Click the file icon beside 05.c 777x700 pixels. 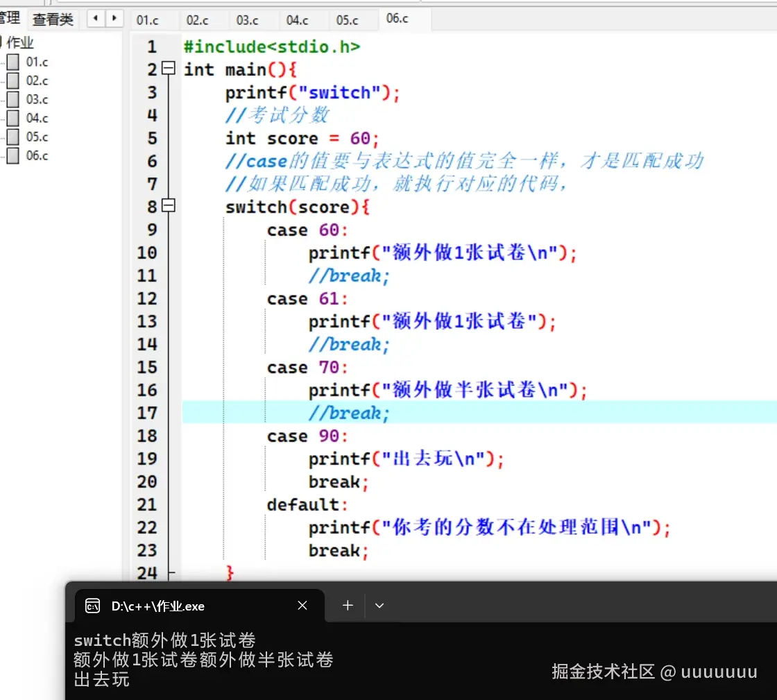(13, 137)
